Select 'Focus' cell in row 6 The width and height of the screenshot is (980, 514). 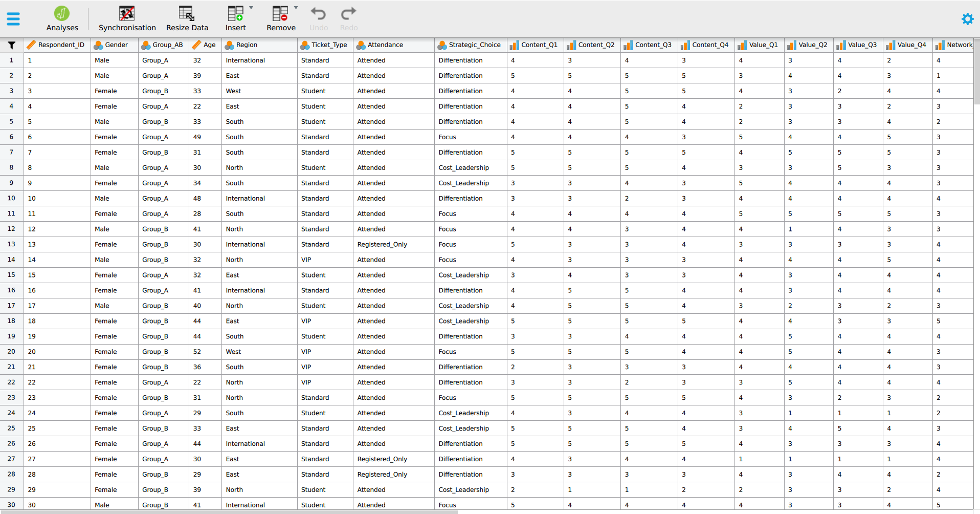pos(471,137)
